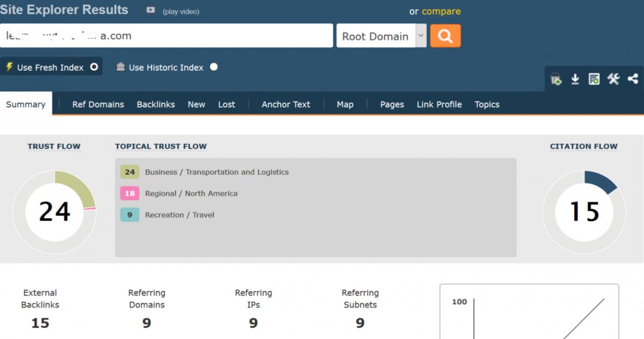
Task: Open the Pages tab
Action: point(392,104)
